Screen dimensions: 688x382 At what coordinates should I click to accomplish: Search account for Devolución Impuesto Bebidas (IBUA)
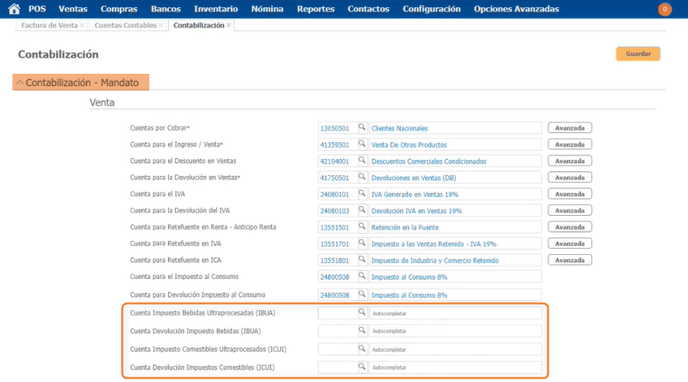coord(362,330)
